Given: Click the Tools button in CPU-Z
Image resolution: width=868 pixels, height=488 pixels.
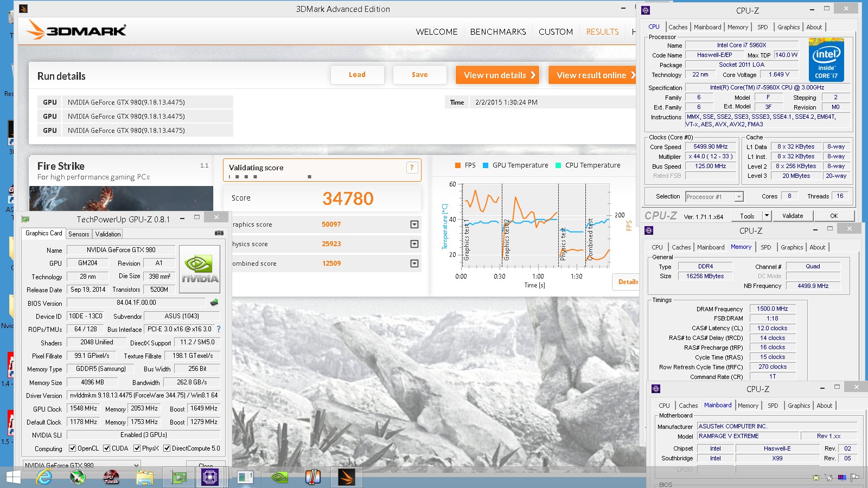Looking at the screenshot, I should click(x=747, y=216).
